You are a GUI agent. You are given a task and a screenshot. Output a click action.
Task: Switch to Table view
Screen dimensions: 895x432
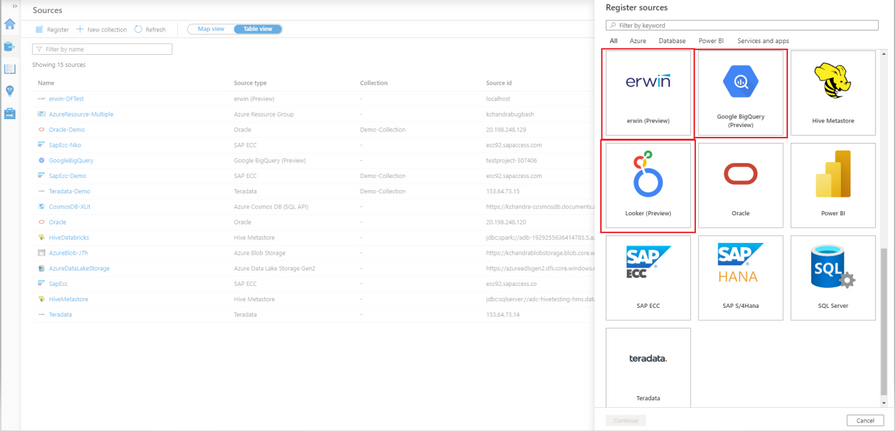(258, 29)
